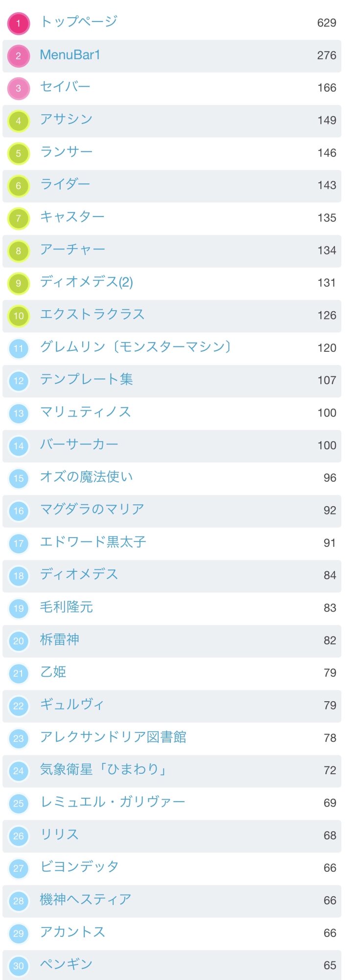Open グレムリン〔モンスターマシン〕 page

click(136, 347)
